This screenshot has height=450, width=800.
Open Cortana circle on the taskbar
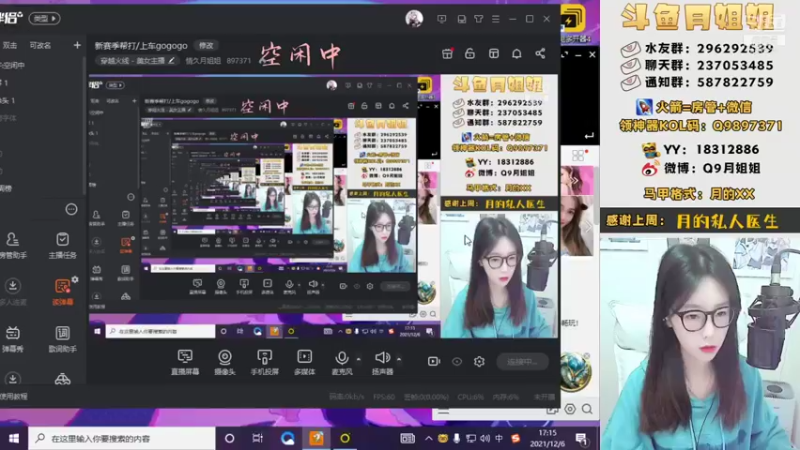pos(230,438)
